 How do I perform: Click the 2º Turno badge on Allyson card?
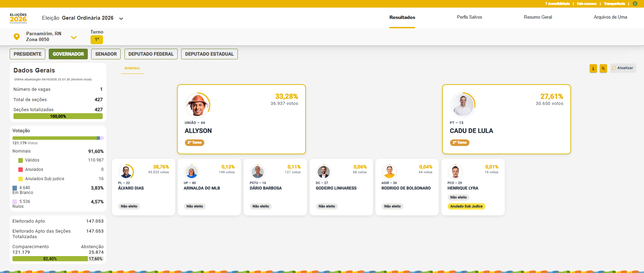195,143
